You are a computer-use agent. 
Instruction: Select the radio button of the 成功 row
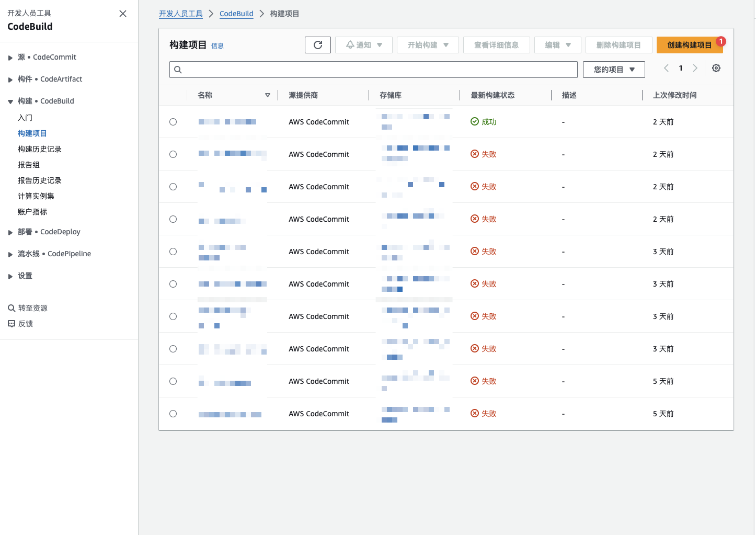tap(173, 122)
